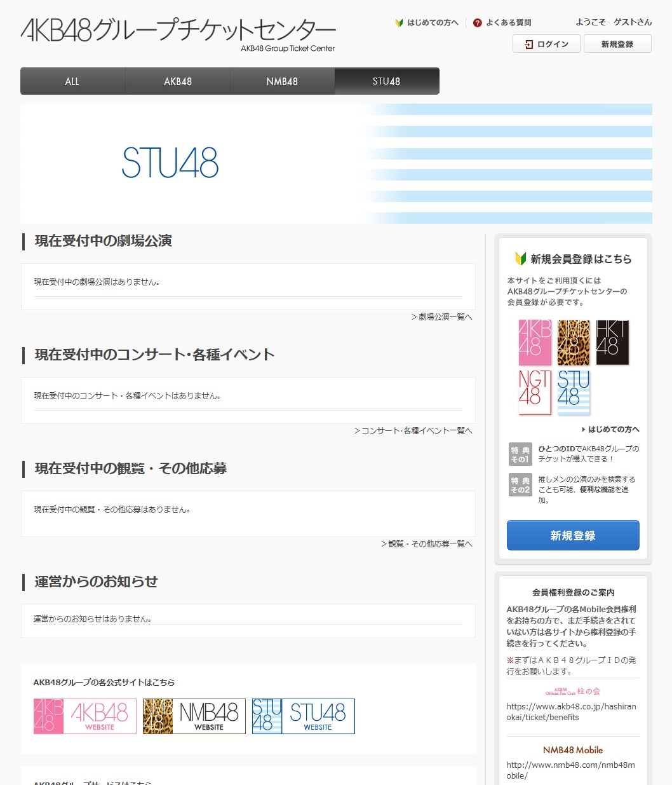This screenshot has height=785, width=672.
Task: Click the AKB48グループの各公式サイトはこちら label
Action: 104,682
